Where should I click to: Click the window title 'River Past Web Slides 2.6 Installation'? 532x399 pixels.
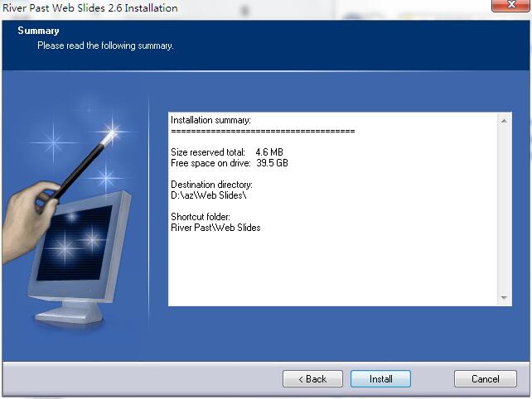pyautogui.click(x=90, y=7)
